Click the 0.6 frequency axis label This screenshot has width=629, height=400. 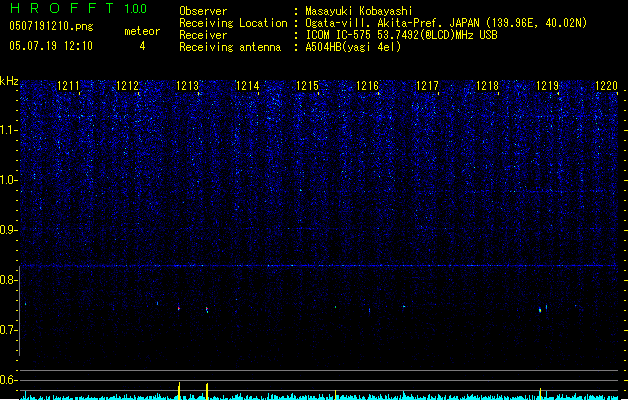point(9,380)
